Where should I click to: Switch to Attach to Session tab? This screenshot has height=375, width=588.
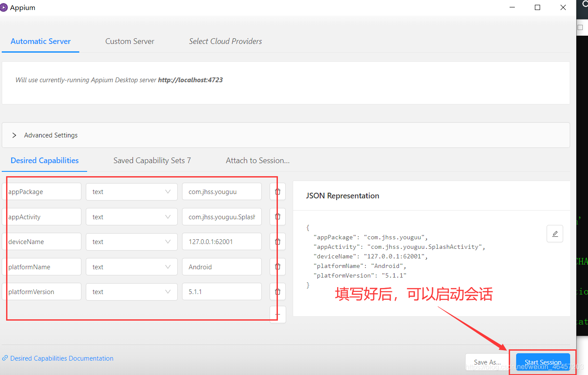point(258,161)
